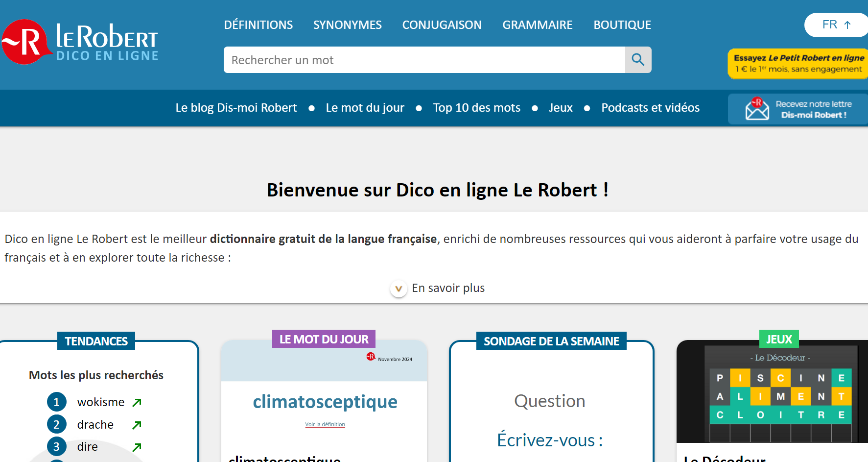The height and width of the screenshot is (462, 868).
Task: Click the Mots les plus recherchés heading
Action: click(96, 375)
